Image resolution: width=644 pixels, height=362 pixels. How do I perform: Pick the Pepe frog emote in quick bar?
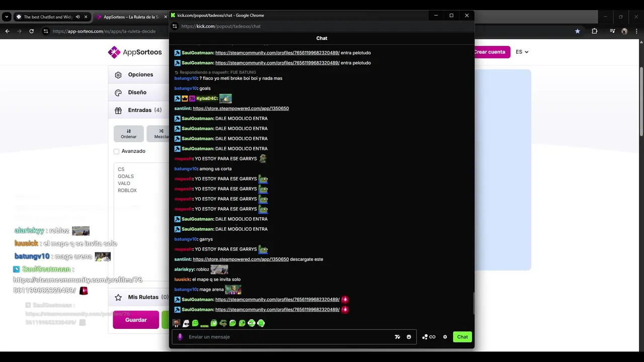pyautogui.click(x=223, y=323)
